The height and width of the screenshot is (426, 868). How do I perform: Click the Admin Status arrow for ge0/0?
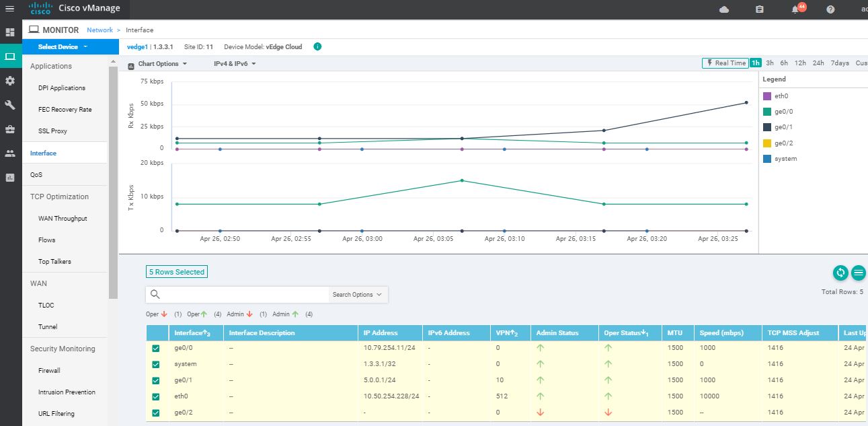(x=540, y=348)
